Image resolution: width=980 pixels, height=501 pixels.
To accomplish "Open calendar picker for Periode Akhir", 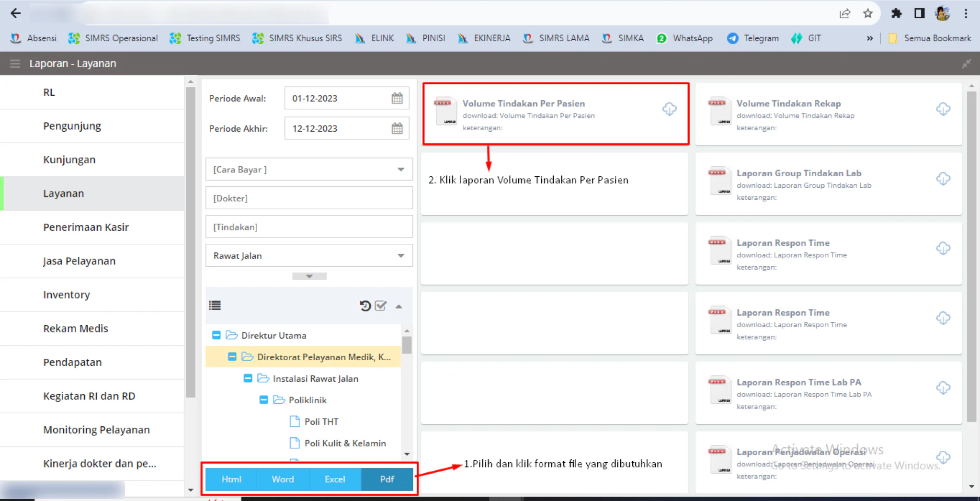I will click(x=397, y=128).
